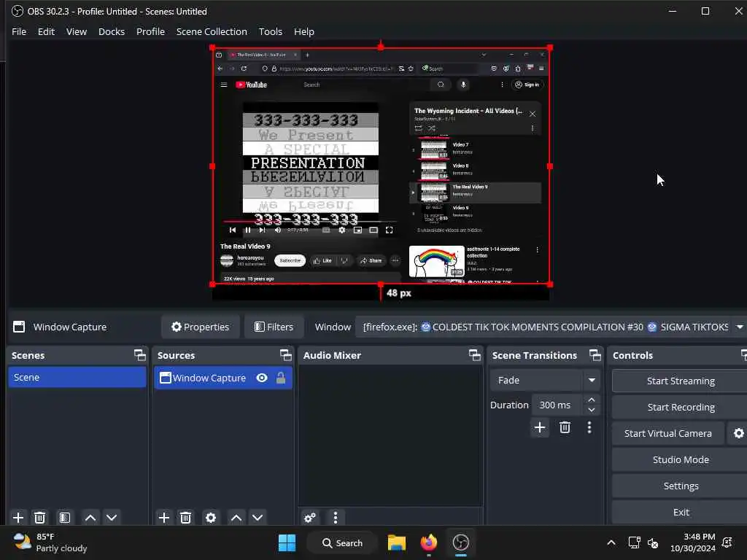Open the File menu
747x560 pixels.
[x=19, y=31]
